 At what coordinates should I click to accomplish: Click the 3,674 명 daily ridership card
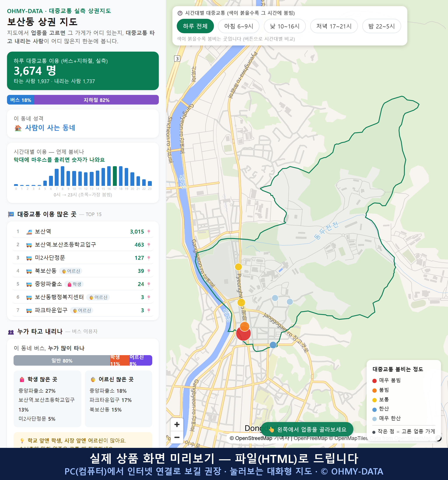pos(83,71)
